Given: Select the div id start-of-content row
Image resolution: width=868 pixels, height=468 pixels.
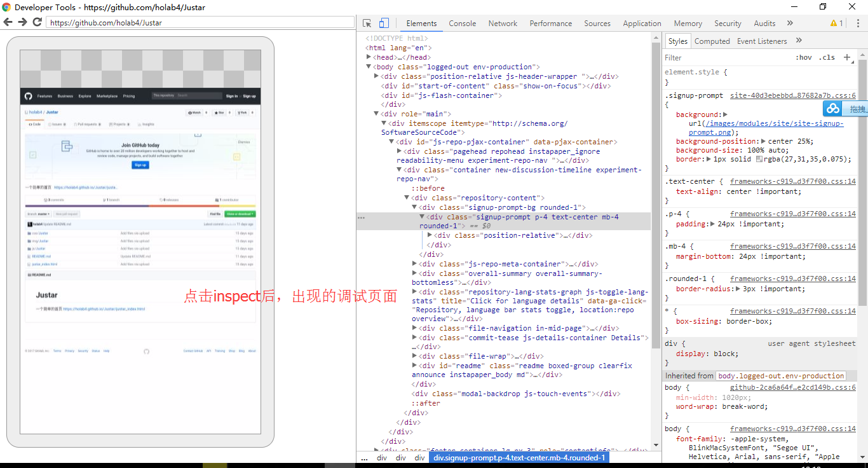Looking at the screenshot, I should (496, 86).
